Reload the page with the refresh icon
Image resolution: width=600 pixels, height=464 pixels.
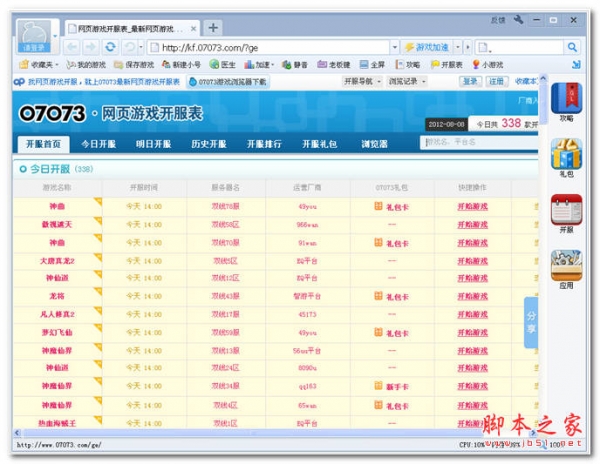[x=111, y=47]
